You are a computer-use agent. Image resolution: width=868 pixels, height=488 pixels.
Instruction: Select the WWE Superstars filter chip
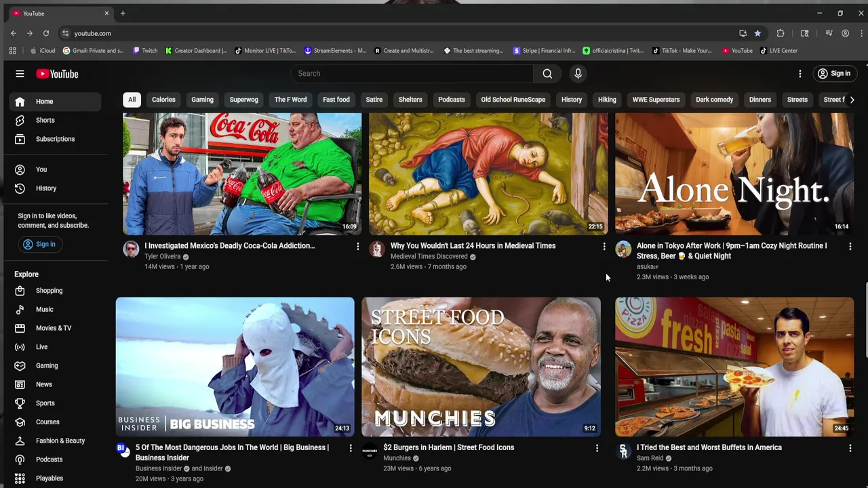click(x=656, y=100)
